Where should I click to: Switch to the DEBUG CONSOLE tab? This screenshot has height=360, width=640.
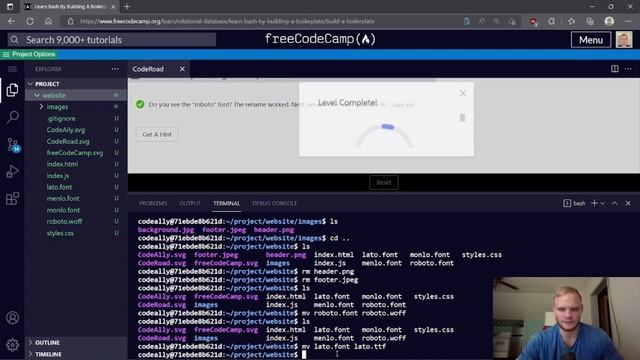(274, 203)
